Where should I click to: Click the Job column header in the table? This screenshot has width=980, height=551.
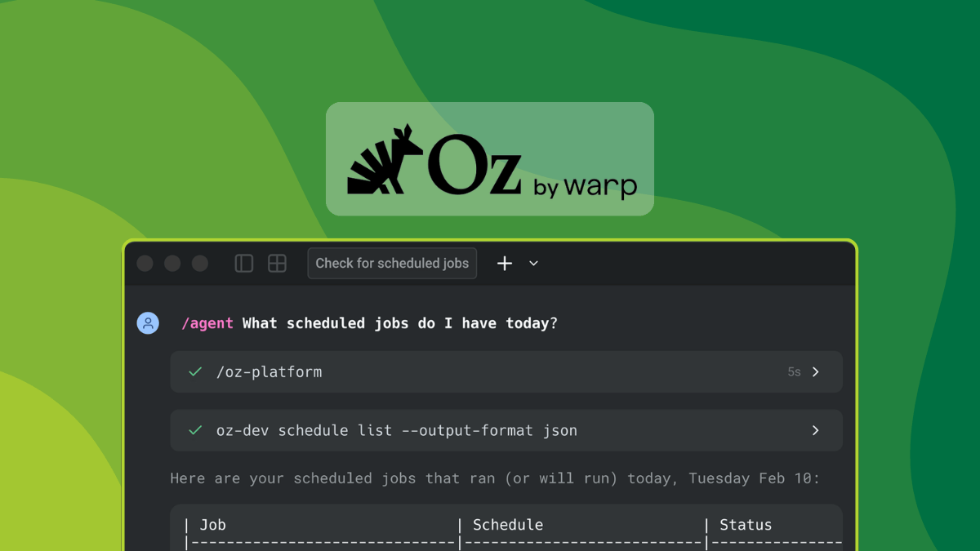212,524
